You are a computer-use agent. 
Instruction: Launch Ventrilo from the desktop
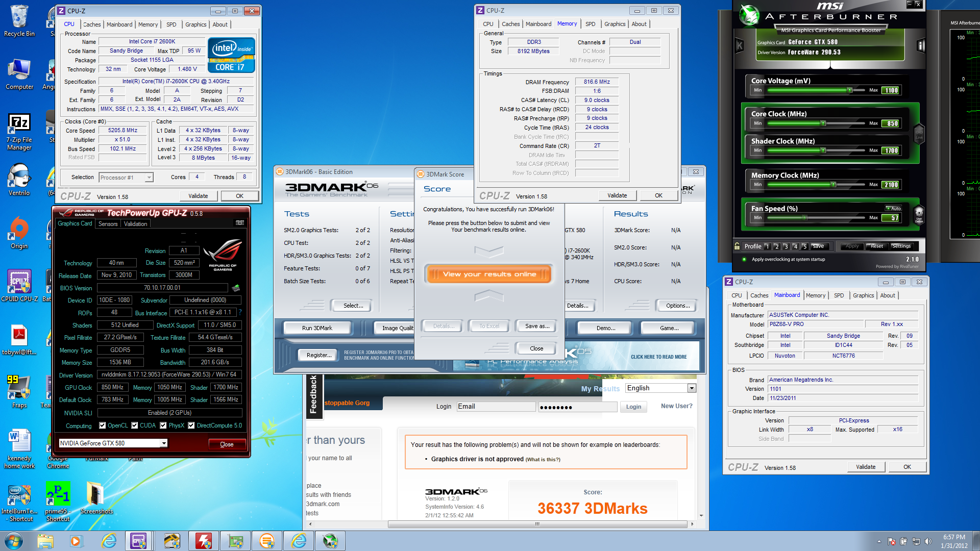(19, 180)
